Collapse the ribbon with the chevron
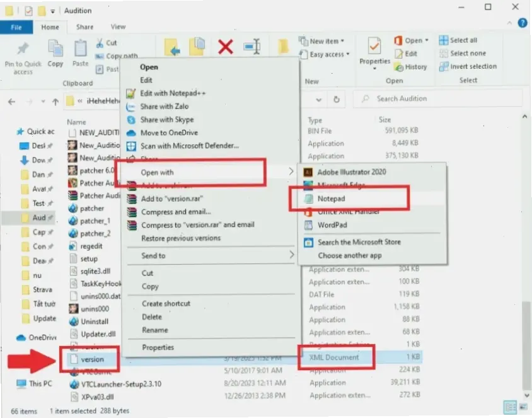The height and width of the screenshot is (418, 532). click(x=509, y=23)
